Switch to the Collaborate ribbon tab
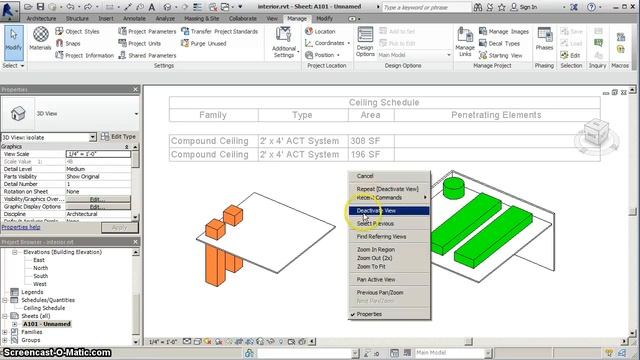The height and width of the screenshot is (360, 640). [243, 18]
